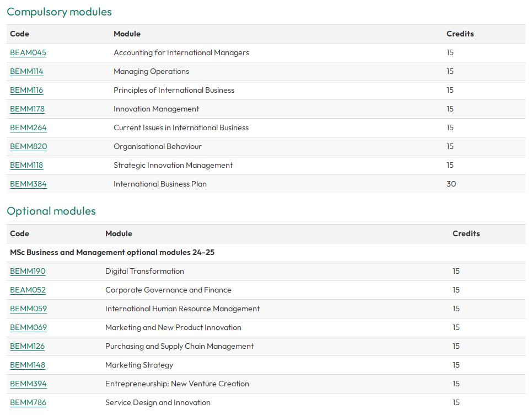Select 'Corporate Governance and Finance' text

pos(168,290)
